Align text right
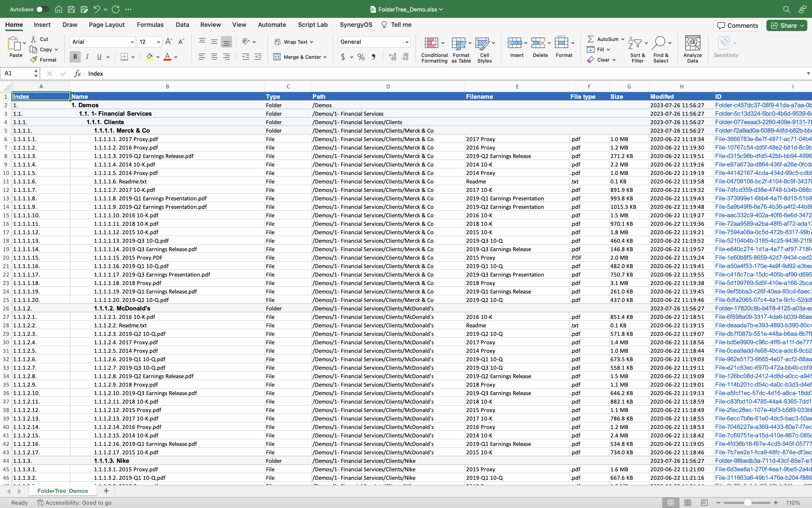812x508 pixels. (x=226, y=57)
